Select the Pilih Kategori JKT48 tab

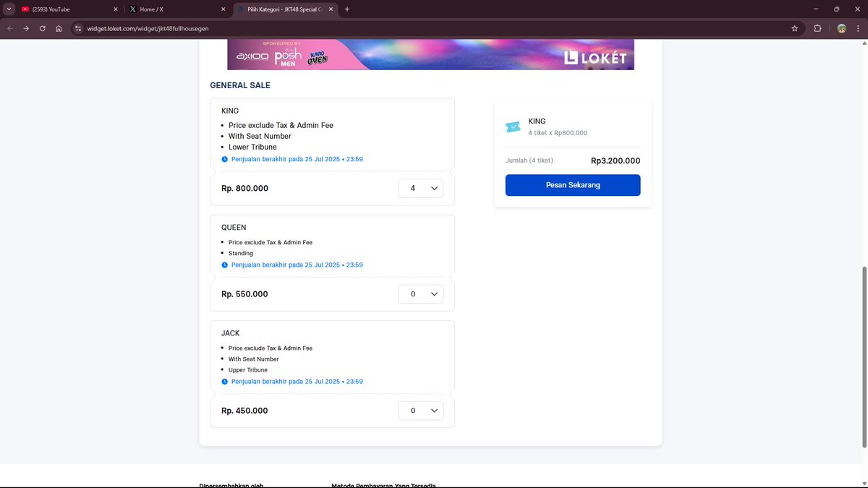[285, 9]
